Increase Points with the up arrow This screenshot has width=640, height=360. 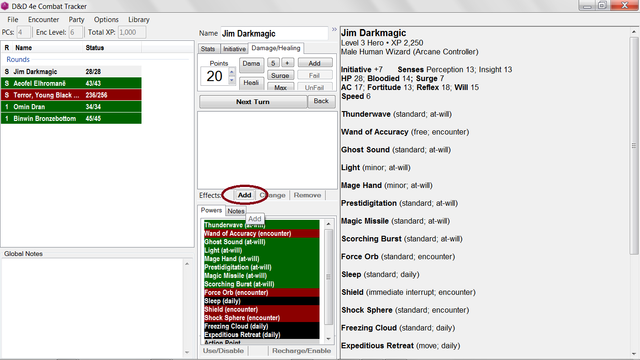(232, 72)
